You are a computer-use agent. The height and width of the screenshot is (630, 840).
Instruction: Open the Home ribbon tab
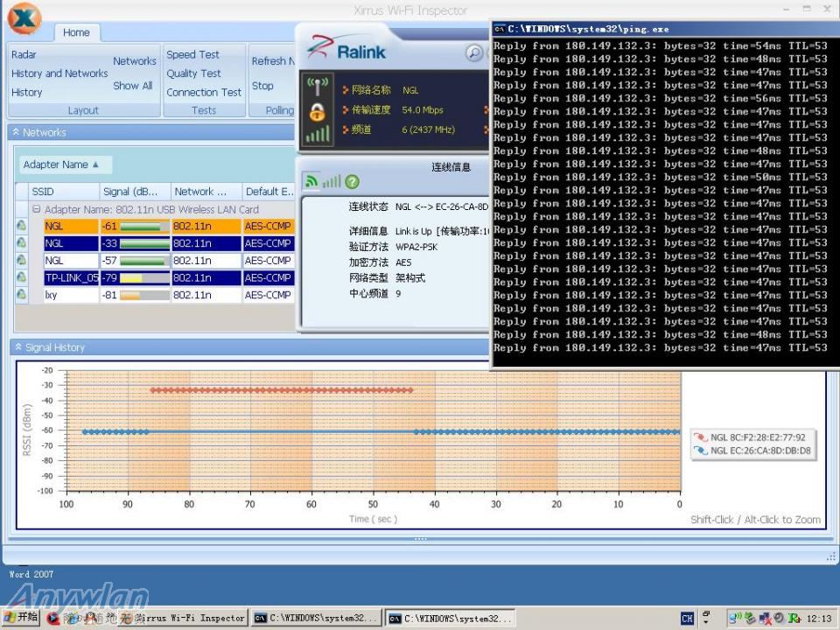[x=77, y=32]
